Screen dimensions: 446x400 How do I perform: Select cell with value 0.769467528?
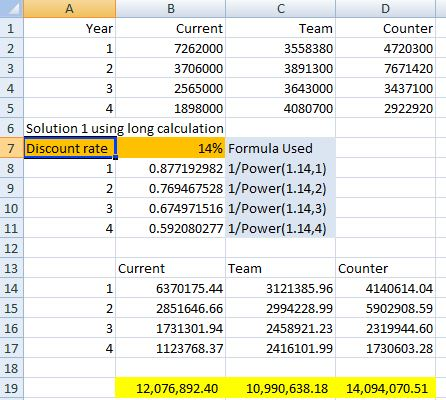click(x=171, y=188)
